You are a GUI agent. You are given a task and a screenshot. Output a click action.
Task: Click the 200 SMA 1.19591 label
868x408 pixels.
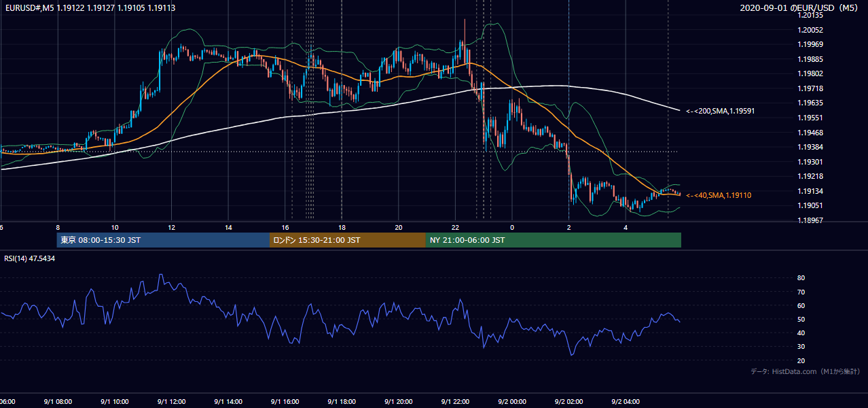(721, 111)
